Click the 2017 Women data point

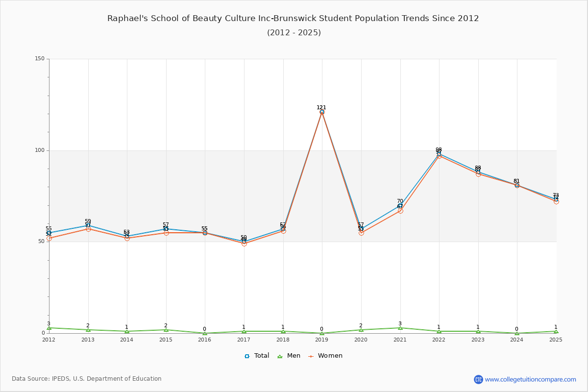244,244
